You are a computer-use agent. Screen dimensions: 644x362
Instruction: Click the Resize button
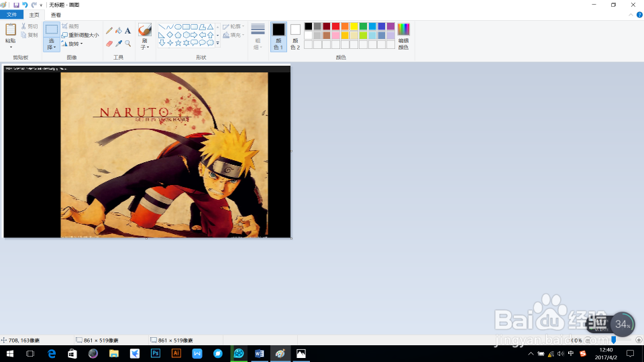(80, 36)
